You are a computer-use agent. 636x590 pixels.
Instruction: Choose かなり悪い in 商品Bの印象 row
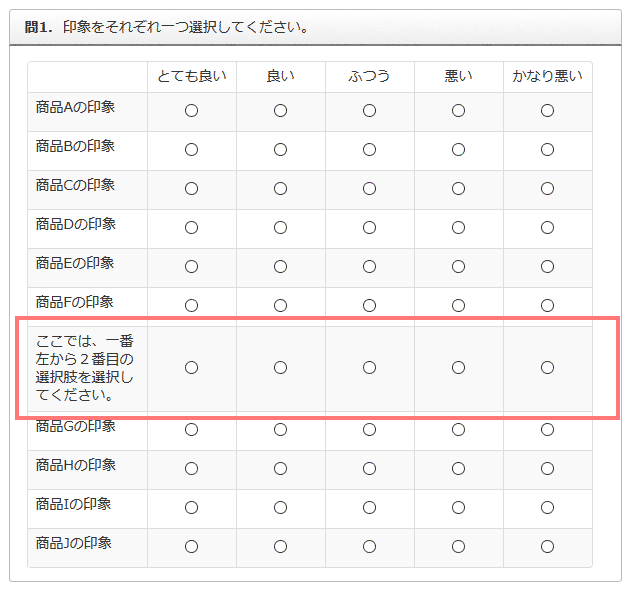coord(548,150)
